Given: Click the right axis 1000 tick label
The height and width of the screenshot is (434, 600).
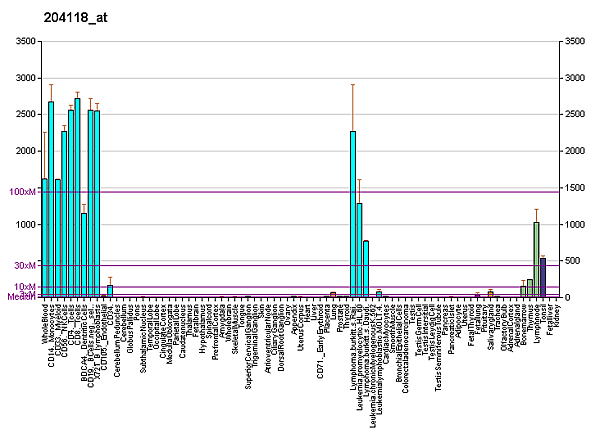Looking at the screenshot, I should point(576,225).
